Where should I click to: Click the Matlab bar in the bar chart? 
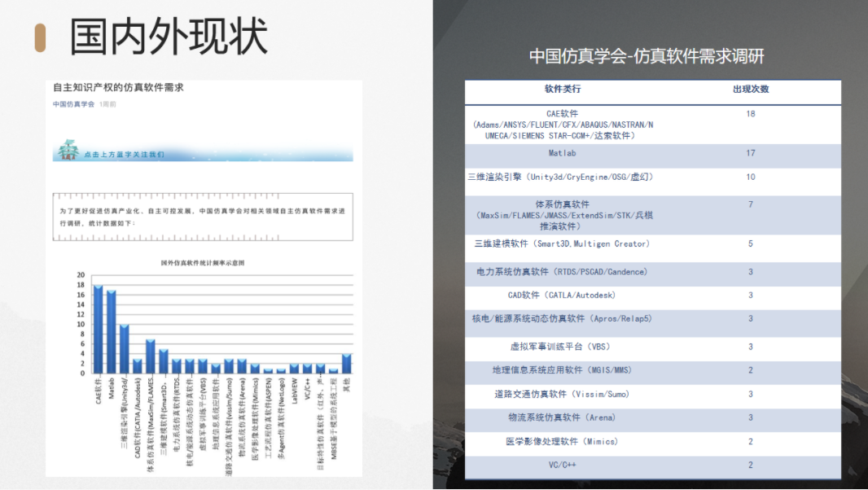[x=112, y=331]
